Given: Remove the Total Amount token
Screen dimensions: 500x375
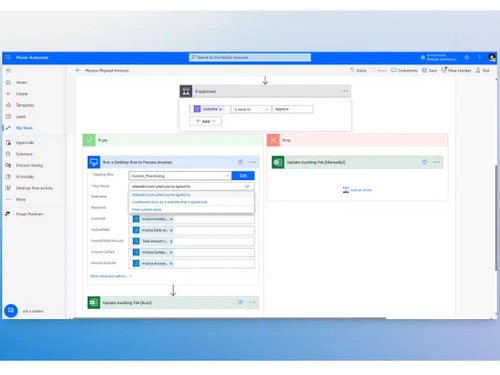Looking at the screenshot, I should pyautogui.click(x=171, y=241).
